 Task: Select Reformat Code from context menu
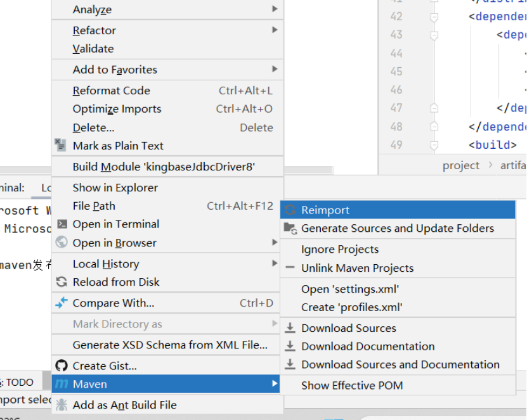112,91
